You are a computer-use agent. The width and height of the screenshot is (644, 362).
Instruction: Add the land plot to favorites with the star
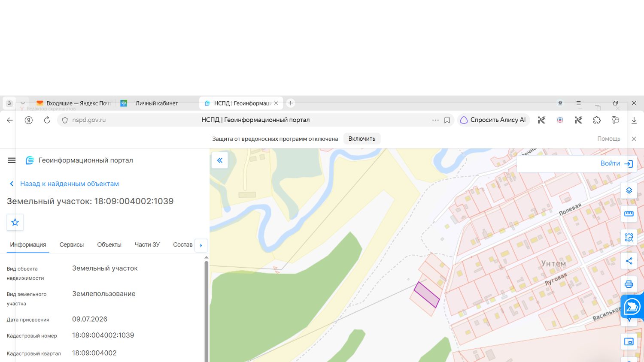coord(15,222)
